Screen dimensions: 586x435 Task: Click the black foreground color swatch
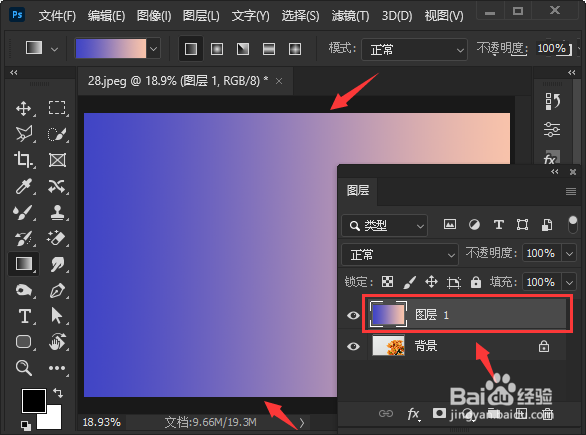coord(34,401)
